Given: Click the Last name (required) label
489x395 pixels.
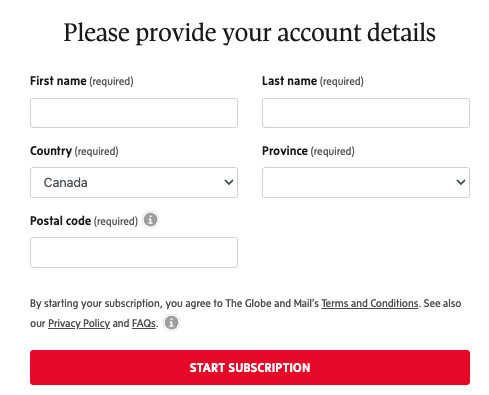Looking at the screenshot, I should 313,81.
